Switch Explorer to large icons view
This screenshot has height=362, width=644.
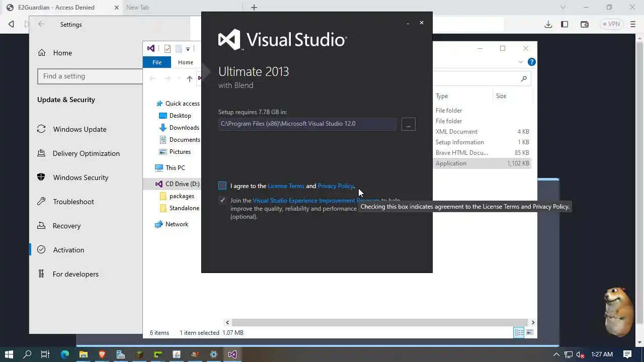(529, 333)
